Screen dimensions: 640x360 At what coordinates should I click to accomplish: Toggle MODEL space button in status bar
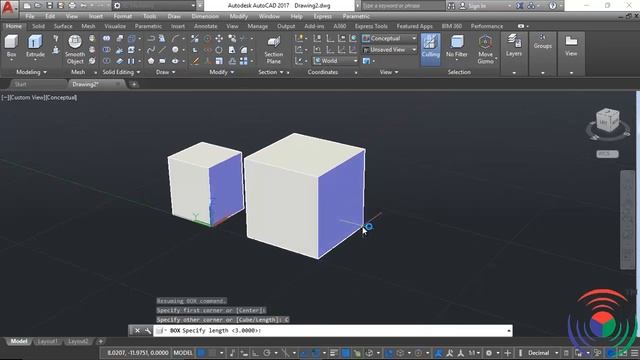[x=183, y=353]
